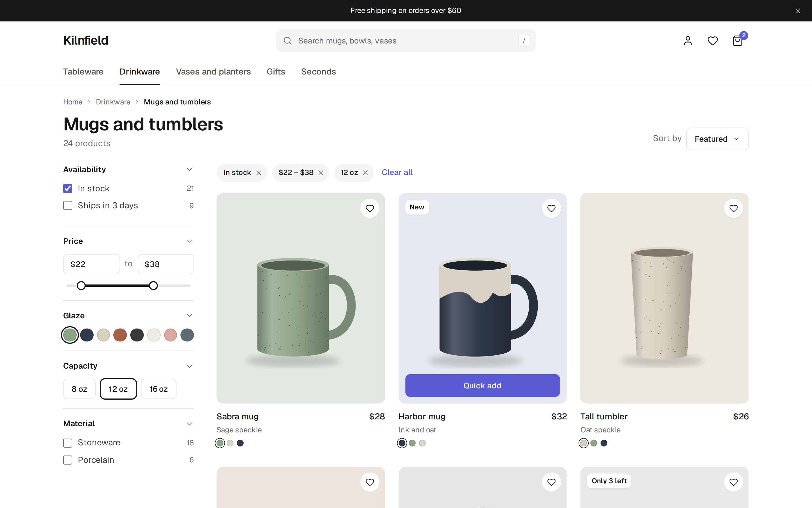Open the Sort by Featured dropdown
This screenshot has width=812, height=508.
[717, 139]
